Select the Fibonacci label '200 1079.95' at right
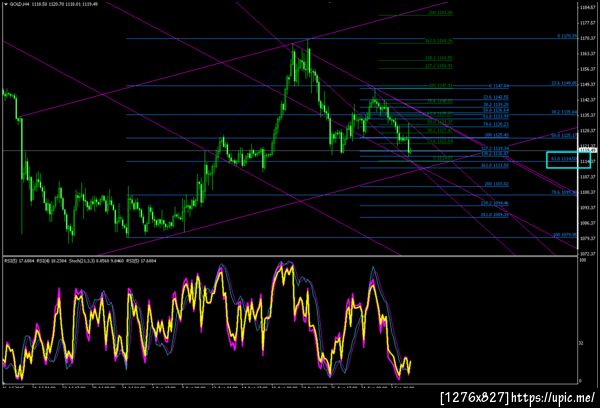This screenshot has width=600, height=408. click(564, 235)
